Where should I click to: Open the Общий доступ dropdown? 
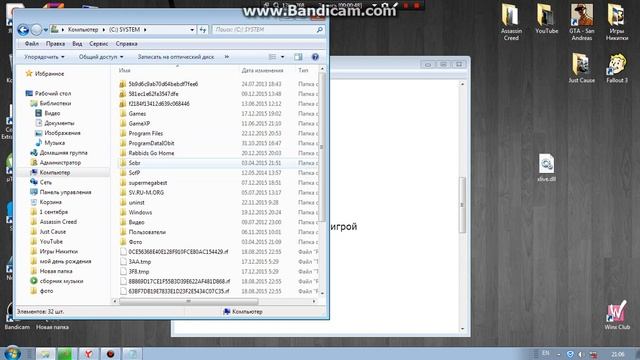[x=101, y=57]
